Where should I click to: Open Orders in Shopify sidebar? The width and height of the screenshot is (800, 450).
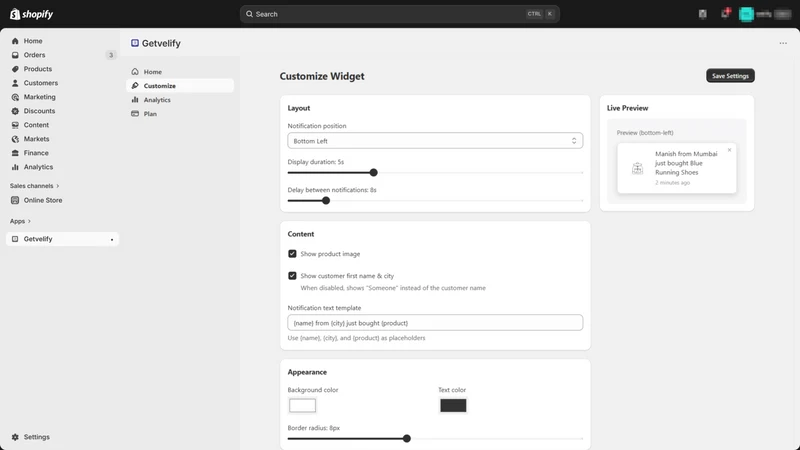click(x=34, y=55)
